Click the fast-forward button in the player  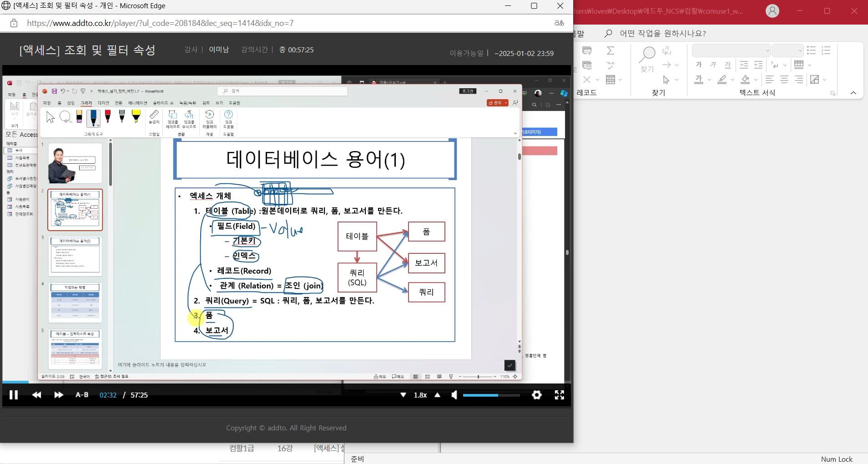point(59,395)
